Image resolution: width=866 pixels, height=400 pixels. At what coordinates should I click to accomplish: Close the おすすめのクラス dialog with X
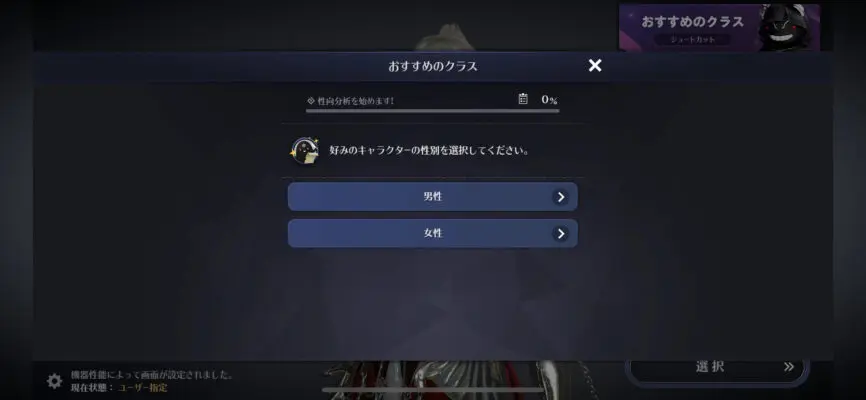tap(595, 66)
